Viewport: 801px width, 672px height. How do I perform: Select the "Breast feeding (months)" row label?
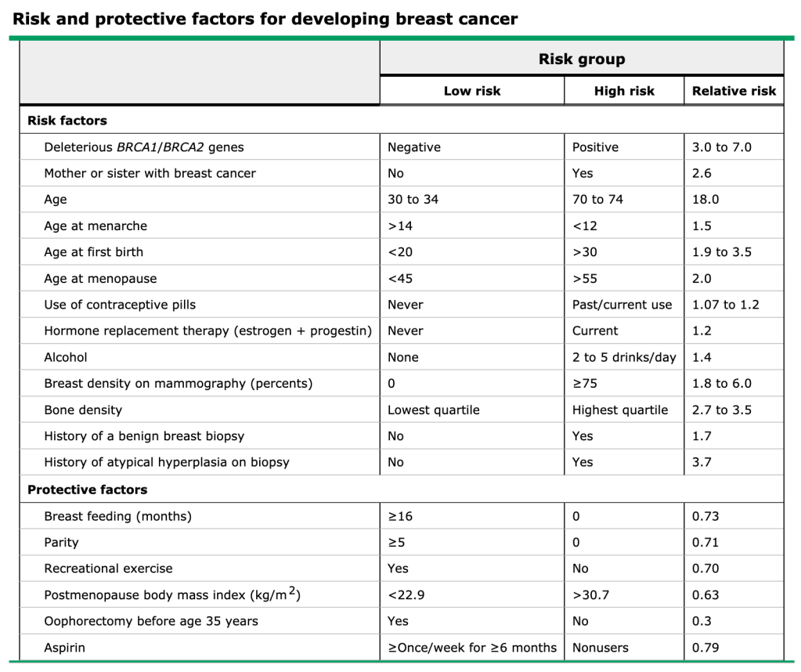117,516
